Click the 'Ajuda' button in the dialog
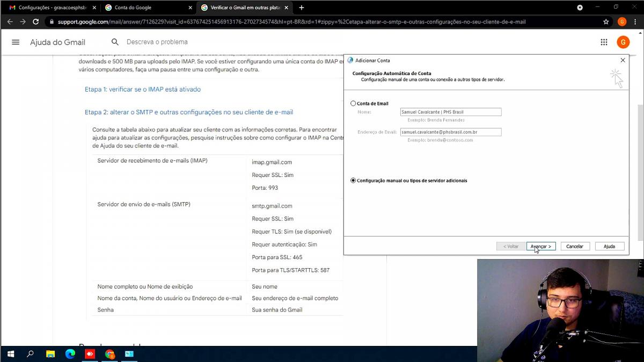644x362 pixels. point(609,246)
